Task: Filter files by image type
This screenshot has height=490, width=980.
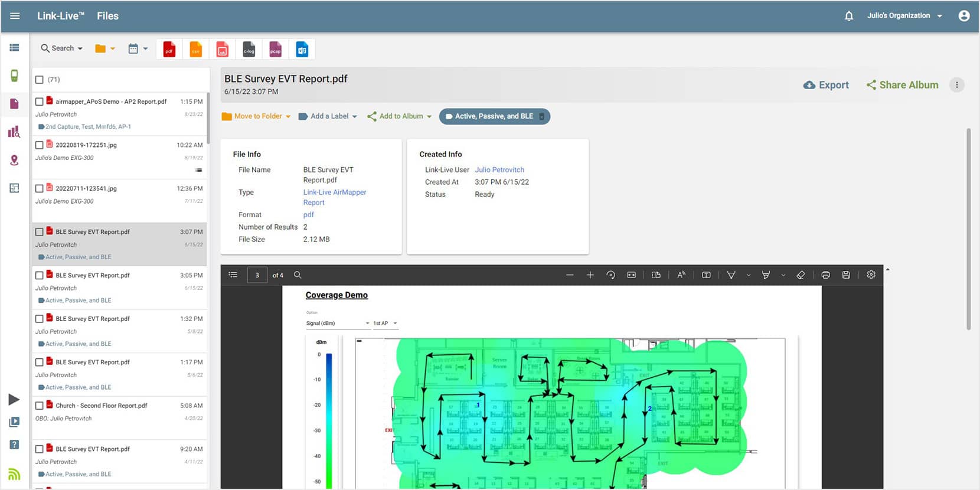Action: click(x=222, y=49)
